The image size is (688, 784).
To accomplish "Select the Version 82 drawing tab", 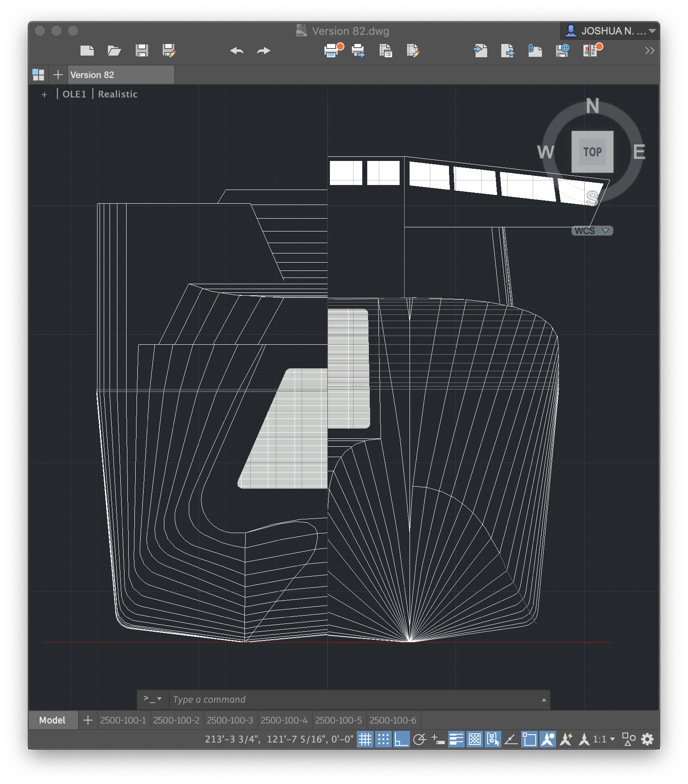I will point(121,75).
